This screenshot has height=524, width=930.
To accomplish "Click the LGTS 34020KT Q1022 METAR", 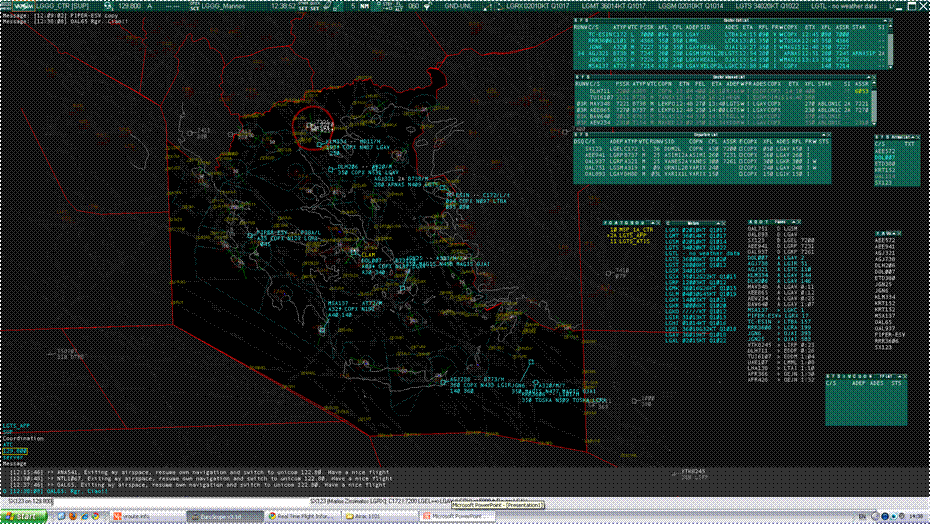I will [x=768, y=6].
